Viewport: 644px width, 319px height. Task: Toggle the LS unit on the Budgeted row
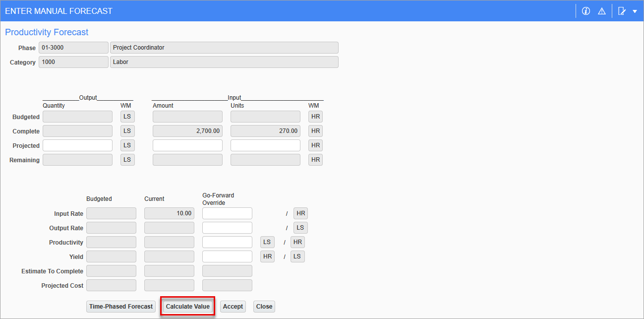click(x=127, y=116)
